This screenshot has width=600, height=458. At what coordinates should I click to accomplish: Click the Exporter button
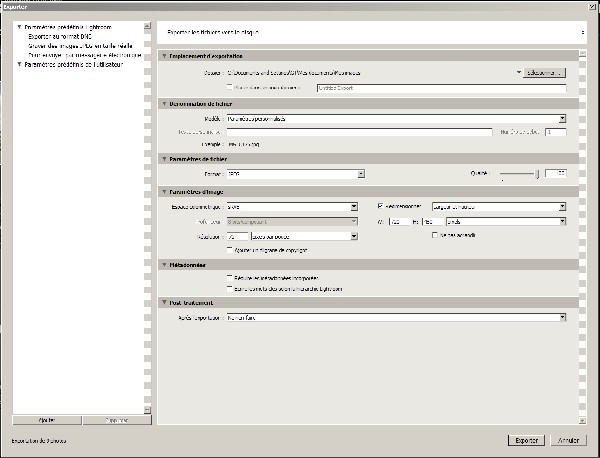(527, 440)
